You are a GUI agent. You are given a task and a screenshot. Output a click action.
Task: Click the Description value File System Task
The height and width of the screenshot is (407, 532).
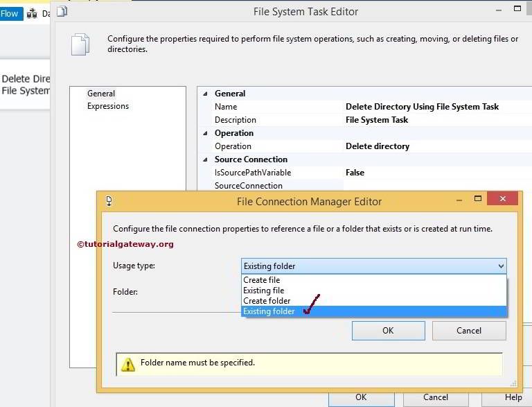tap(377, 120)
